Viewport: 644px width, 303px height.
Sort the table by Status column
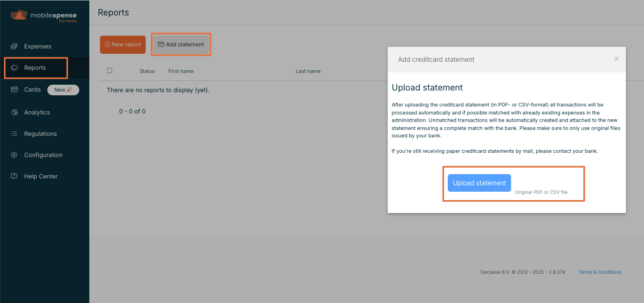coord(147,71)
